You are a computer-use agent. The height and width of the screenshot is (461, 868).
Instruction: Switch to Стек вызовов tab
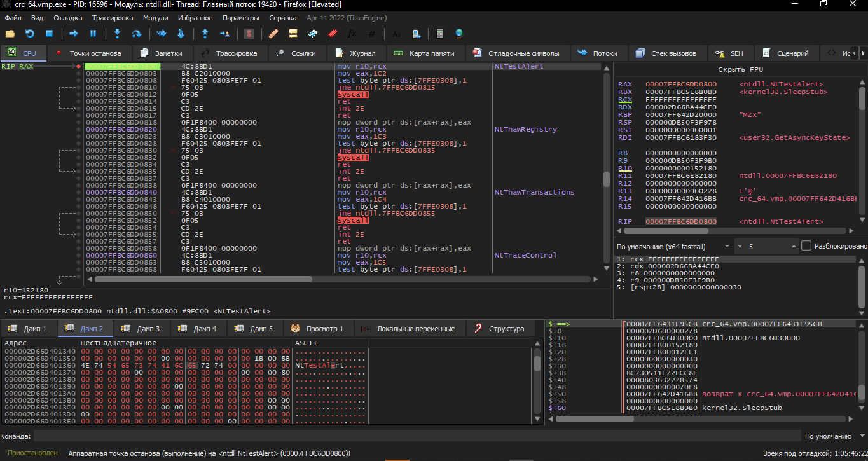667,53
